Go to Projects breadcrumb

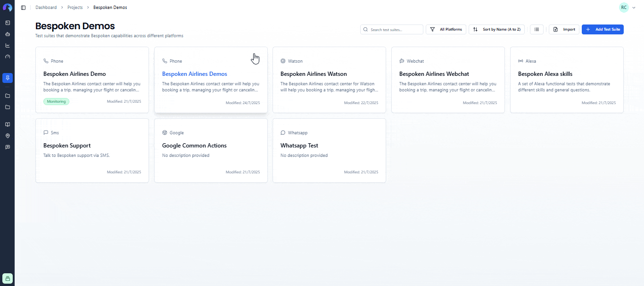point(75,8)
